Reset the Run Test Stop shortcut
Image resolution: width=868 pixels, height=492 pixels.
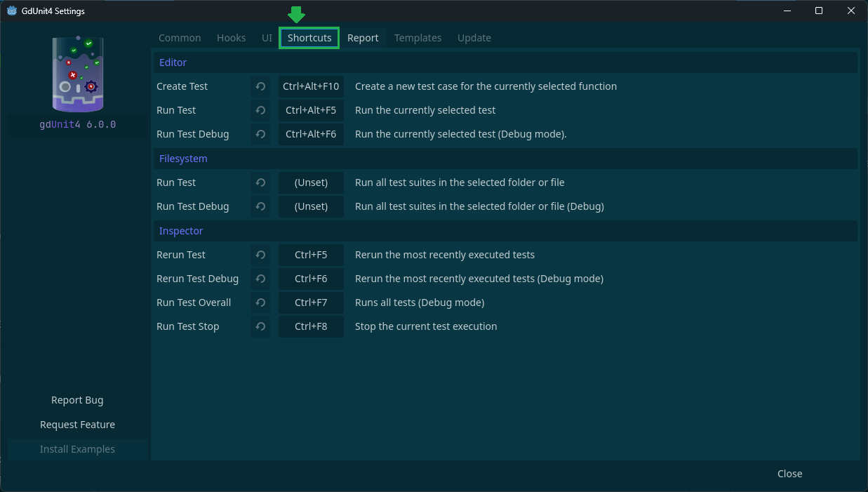point(260,326)
